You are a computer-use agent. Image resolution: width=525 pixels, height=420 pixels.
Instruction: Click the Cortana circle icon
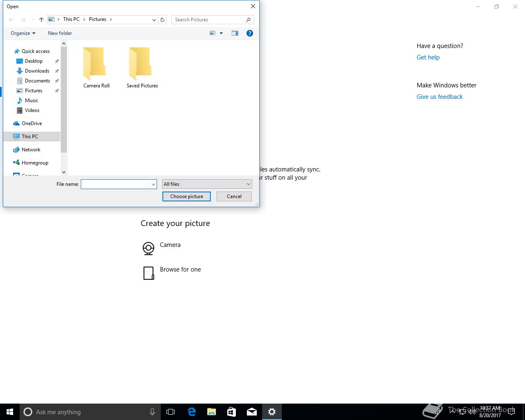(x=28, y=412)
